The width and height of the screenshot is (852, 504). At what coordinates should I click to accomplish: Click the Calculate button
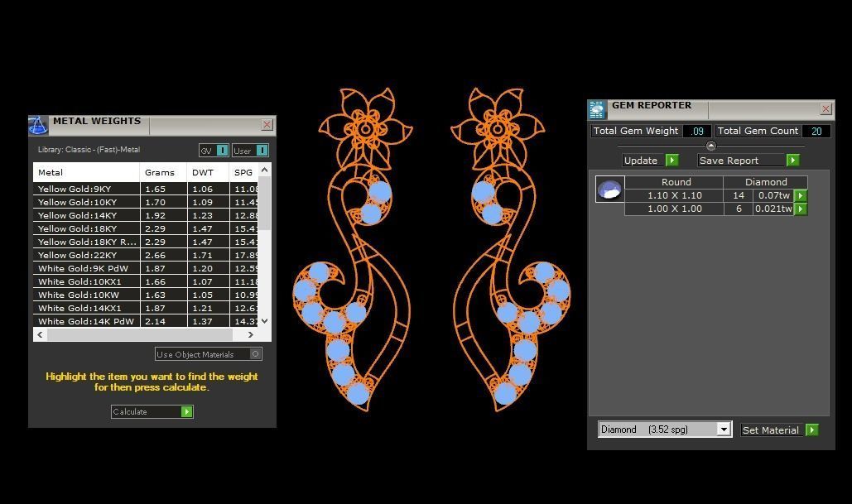point(152,411)
